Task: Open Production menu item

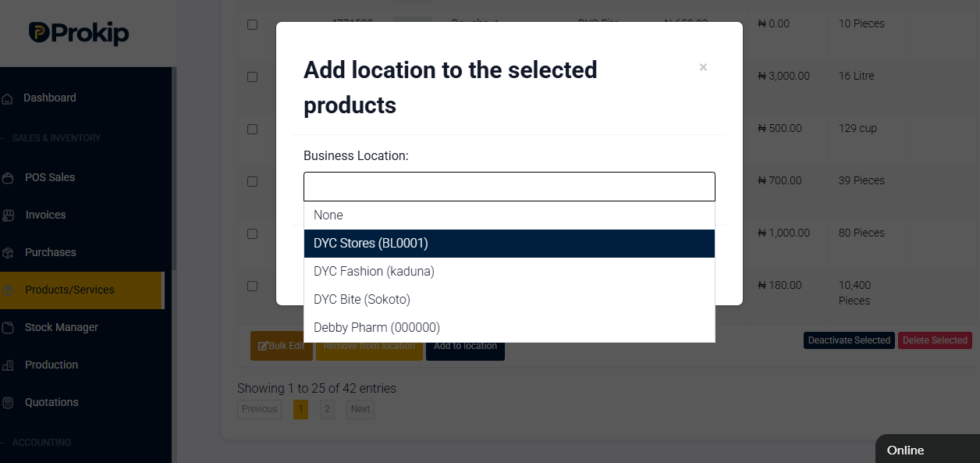Action: coord(51,365)
